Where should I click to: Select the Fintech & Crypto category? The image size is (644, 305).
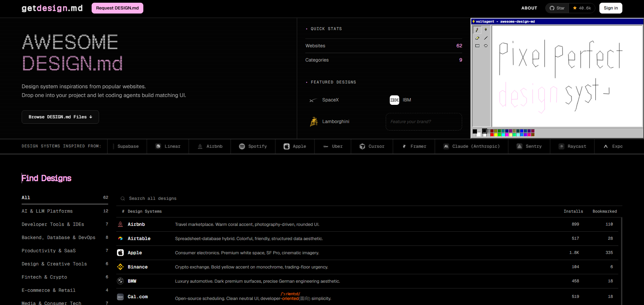coord(65,277)
